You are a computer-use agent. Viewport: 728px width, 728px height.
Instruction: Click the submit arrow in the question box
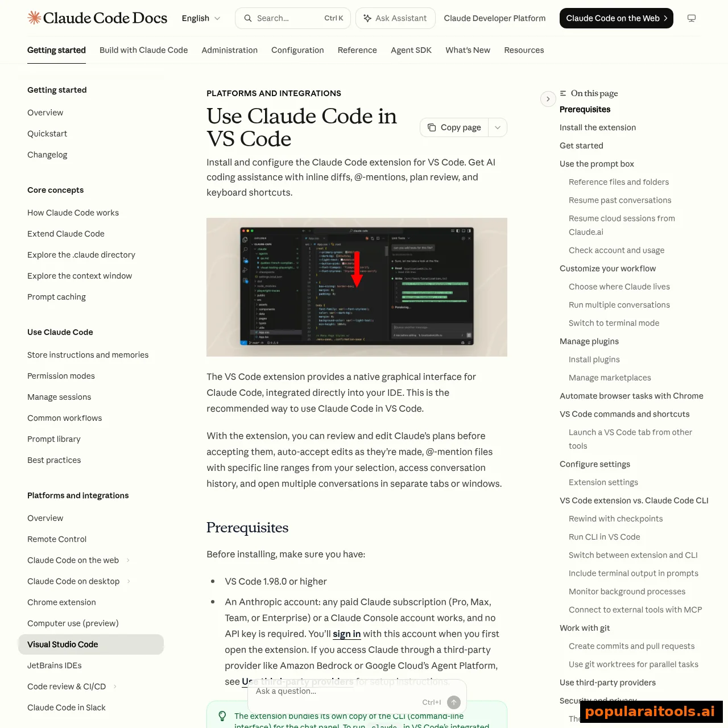point(454,702)
